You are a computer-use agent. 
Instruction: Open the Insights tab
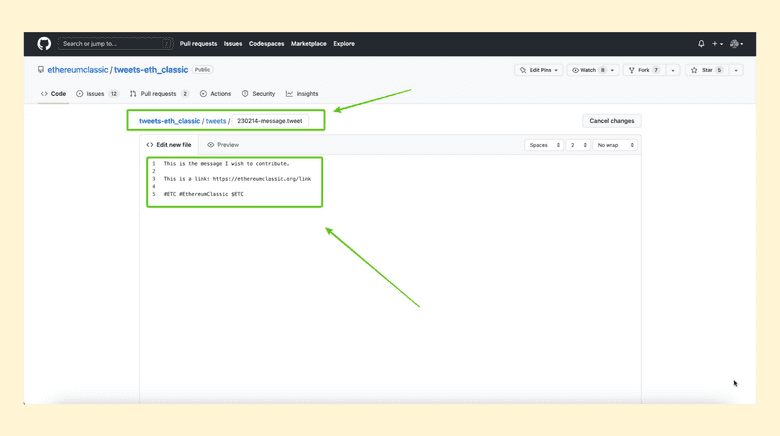tap(302, 94)
